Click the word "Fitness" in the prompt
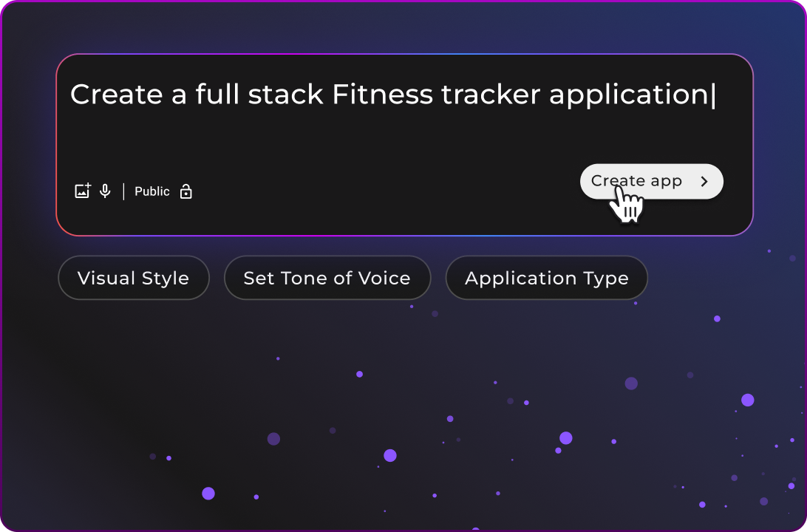Viewport: 807px width, 532px height. coord(382,95)
